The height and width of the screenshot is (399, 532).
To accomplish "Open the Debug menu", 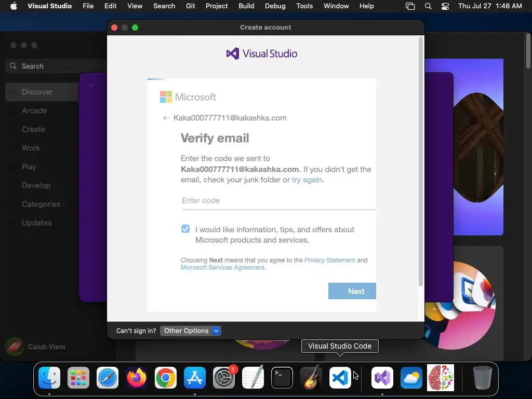I will click(275, 6).
